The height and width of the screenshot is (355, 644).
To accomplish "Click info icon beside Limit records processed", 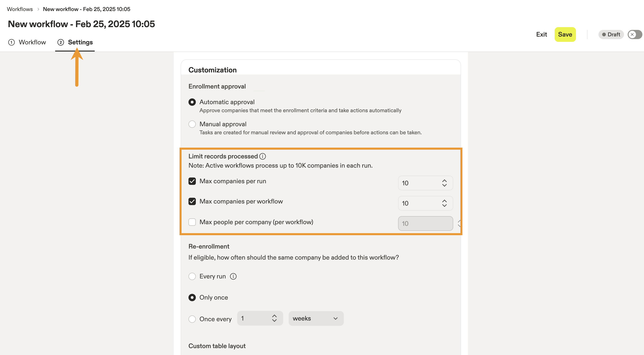I will [x=262, y=156].
